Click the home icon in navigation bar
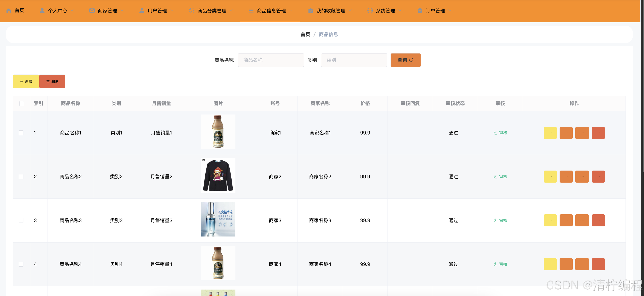Viewport: 644px width, 296px height. (x=9, y=11)
